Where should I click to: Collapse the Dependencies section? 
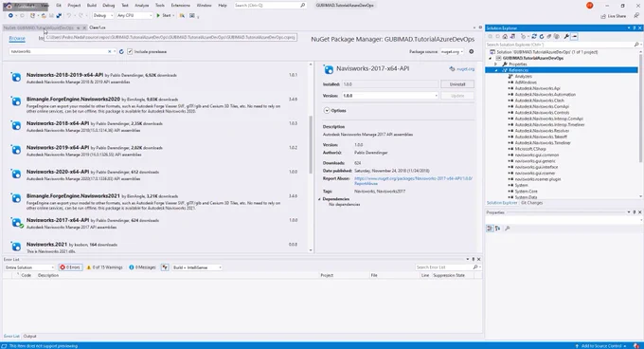[x=319, y=199]
